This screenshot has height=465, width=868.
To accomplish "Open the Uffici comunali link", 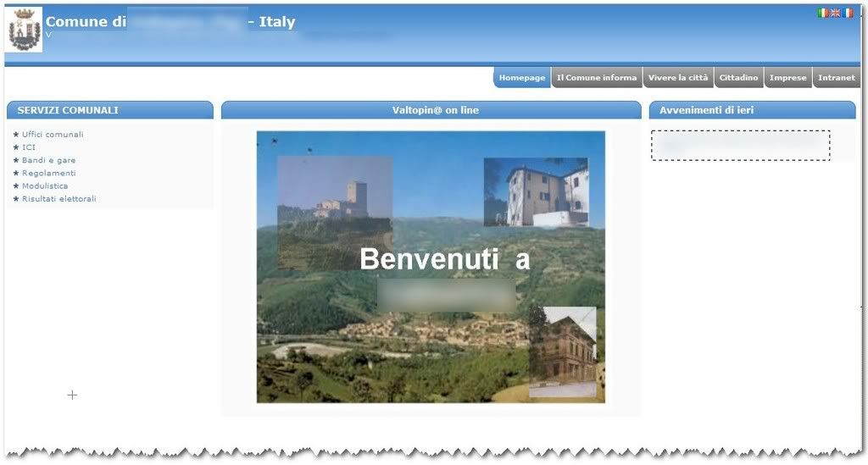I will coord(53,134).
